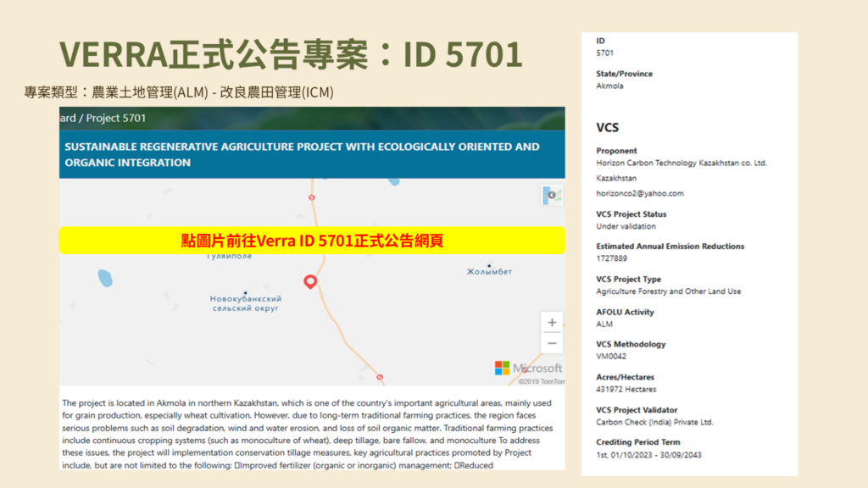The height and width of the screenshot is (488, 868).
Task: Click the slide title 'VERRA正式公告專案：ID 5701'
Action: pos(290,54)
